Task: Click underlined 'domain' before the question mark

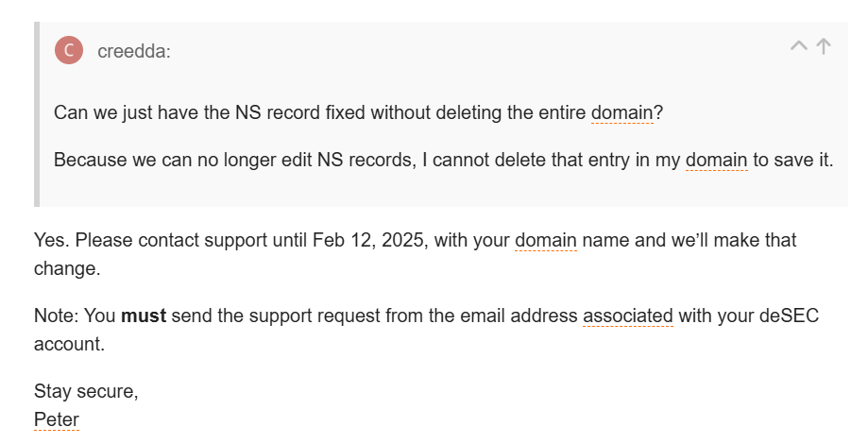Action: coord(622,113)
